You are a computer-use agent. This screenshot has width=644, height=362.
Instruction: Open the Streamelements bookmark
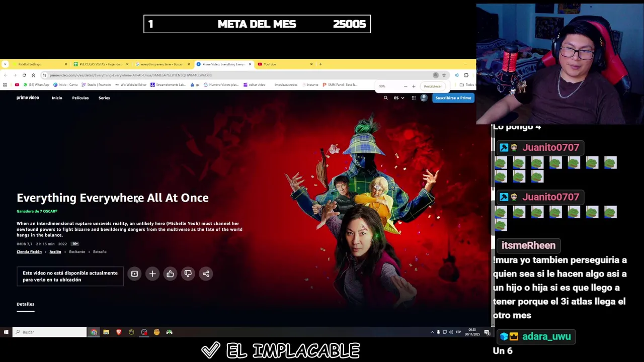(168, 85)
